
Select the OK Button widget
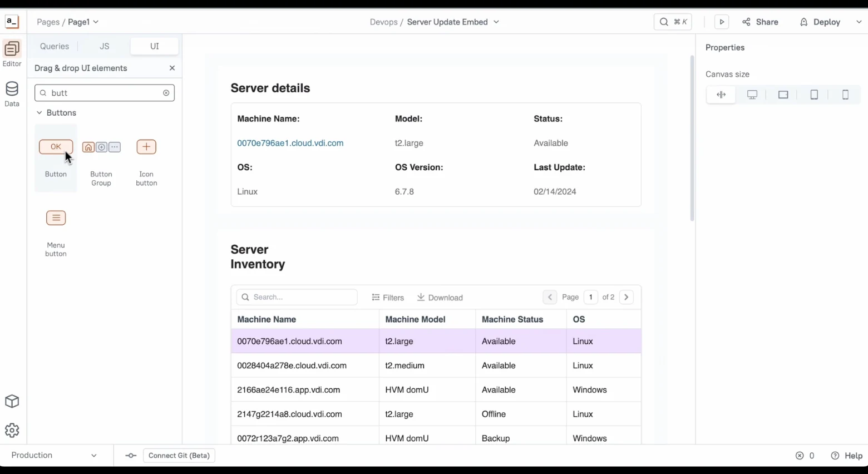[56, 158]
